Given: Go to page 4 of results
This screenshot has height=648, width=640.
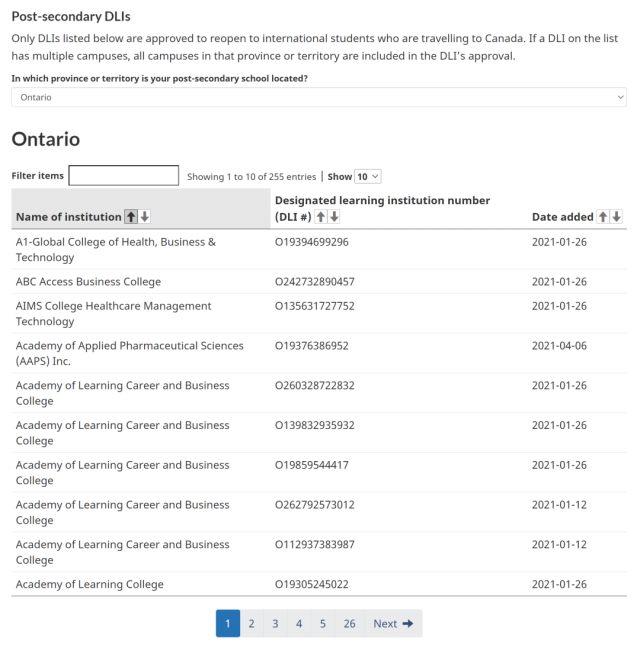Looking at the screenshot, I should pyautogui.click(x=299, y=623).
